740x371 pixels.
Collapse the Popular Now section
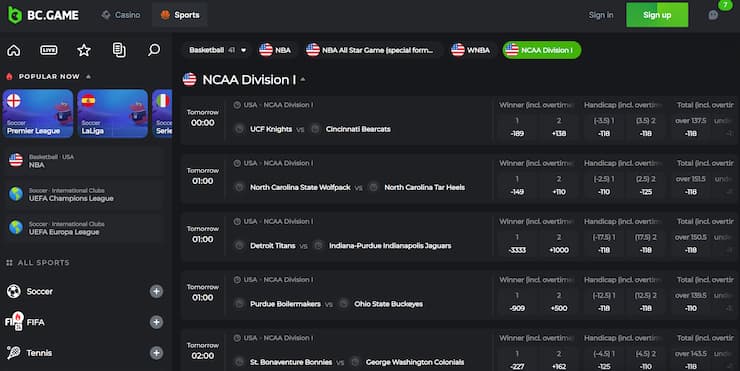tap(88, 76)
